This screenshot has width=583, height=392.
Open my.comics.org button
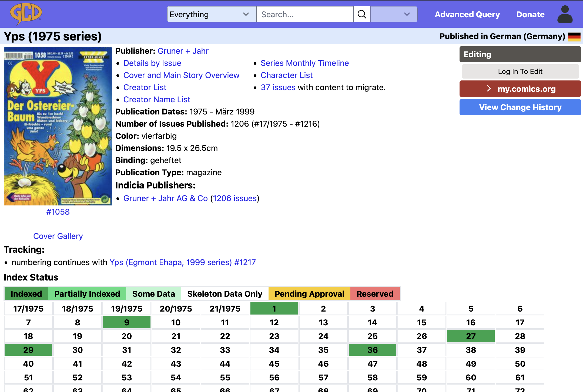520,89
